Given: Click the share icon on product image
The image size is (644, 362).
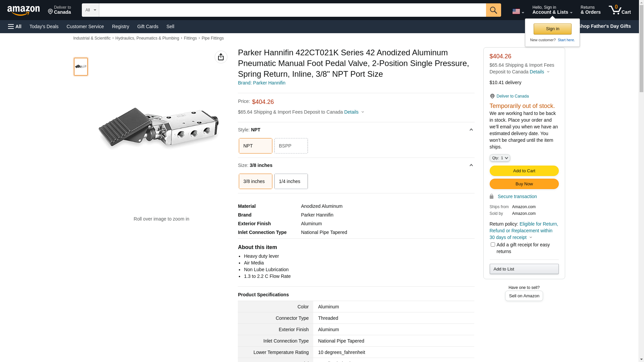Looking at the screenshot, I should [221, 57].
